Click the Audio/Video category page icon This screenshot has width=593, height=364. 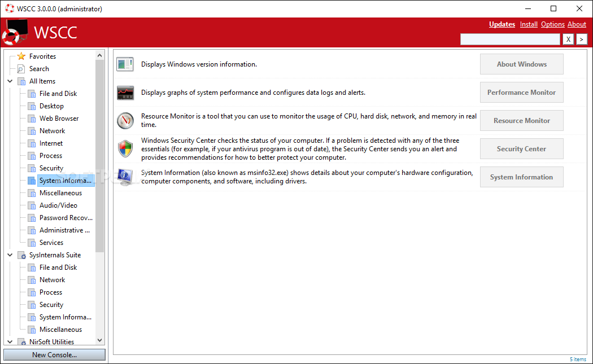pyautogui.click(x=32, y=205)
